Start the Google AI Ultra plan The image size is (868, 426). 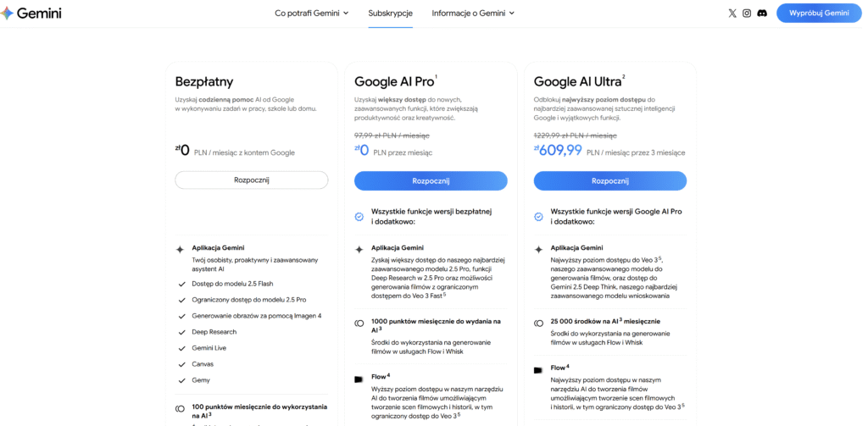tap(610, 180)
